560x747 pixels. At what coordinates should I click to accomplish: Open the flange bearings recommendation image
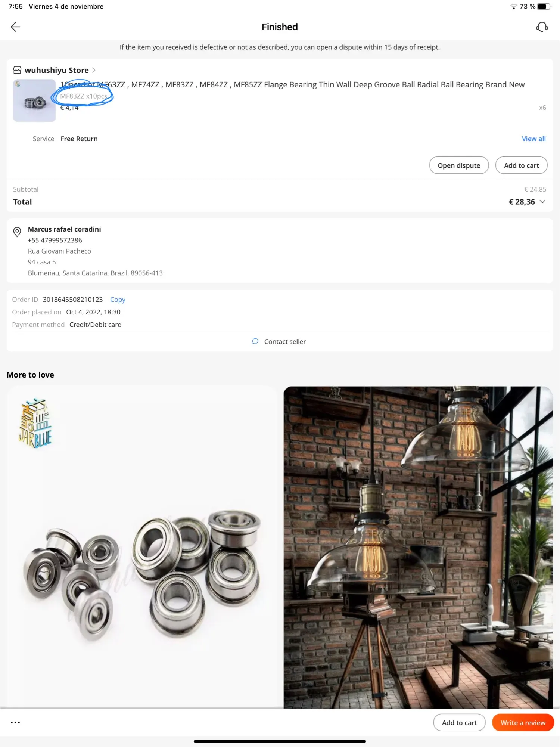click(142, 547)
